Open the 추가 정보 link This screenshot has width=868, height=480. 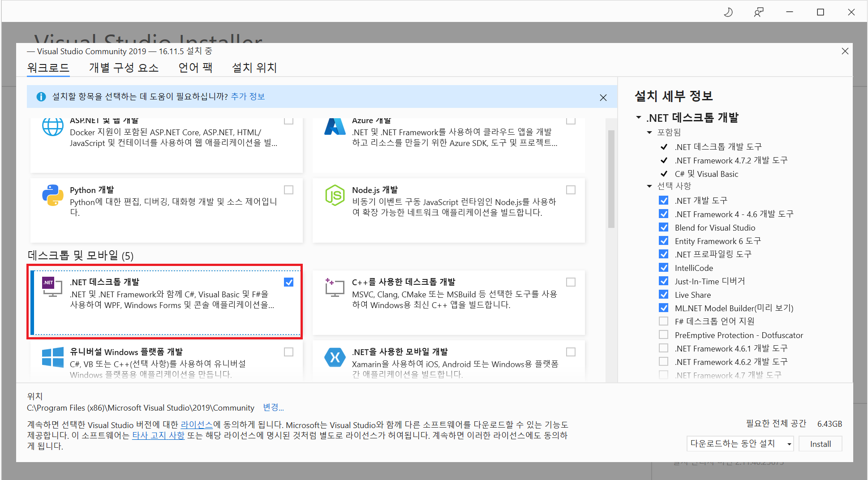(x=248, y=97)
